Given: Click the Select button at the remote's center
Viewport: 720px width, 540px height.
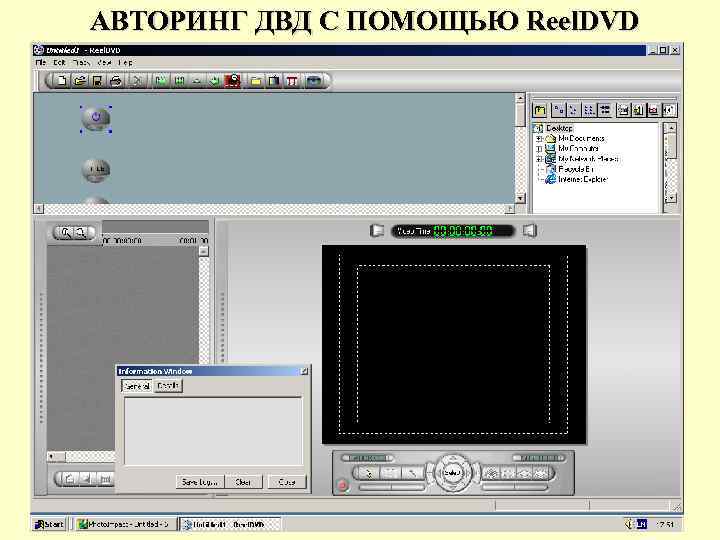Looking at the screenshot, I should pyautogui.click(x=452, y=473).
